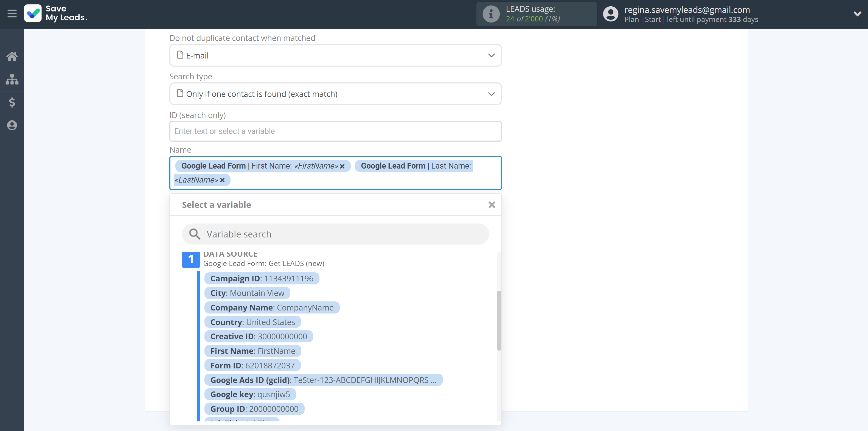Open the E-mail duplicate match dropdown
The image size is (868, 431).
[335, 55]
